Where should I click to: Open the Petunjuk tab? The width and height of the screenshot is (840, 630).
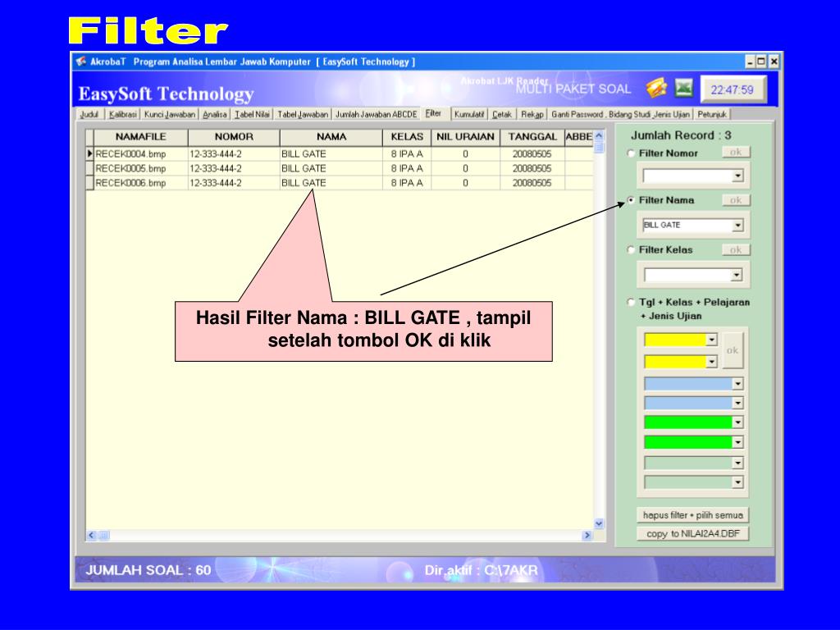tap(712, 114)
